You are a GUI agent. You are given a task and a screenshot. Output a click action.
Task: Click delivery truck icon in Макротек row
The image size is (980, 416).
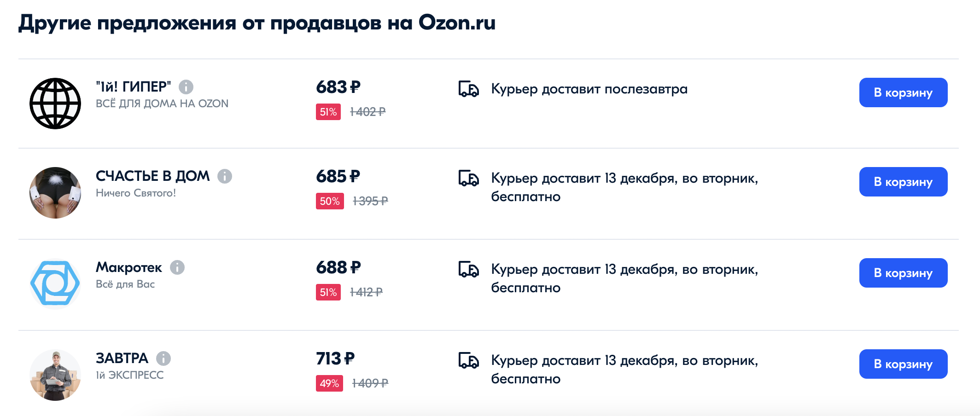click(x=468, y=269)
